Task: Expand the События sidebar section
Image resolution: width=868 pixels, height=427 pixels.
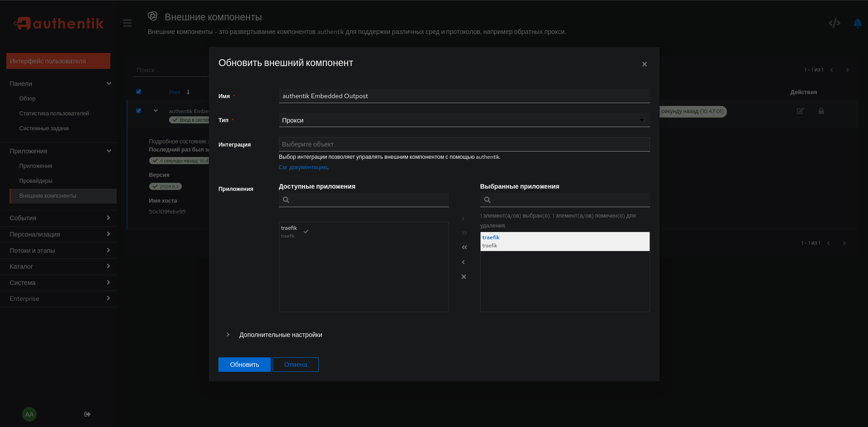Action: (x=58, y=218)
